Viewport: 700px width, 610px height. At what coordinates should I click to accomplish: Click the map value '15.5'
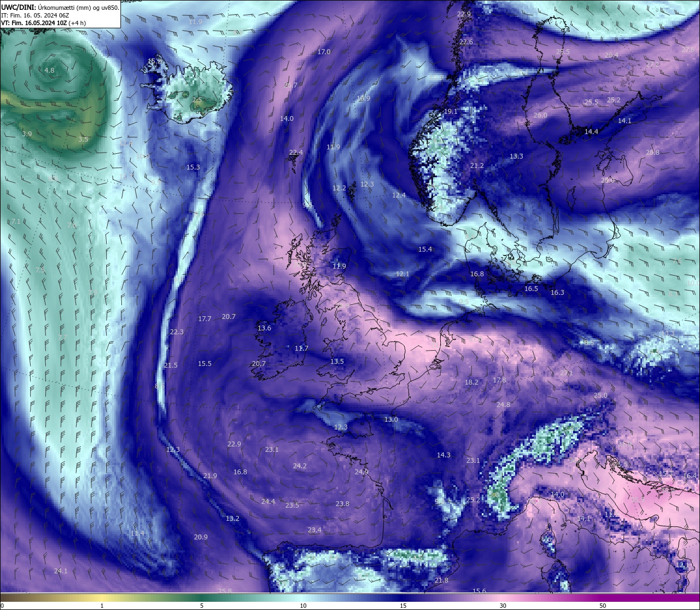coord(205,363)
